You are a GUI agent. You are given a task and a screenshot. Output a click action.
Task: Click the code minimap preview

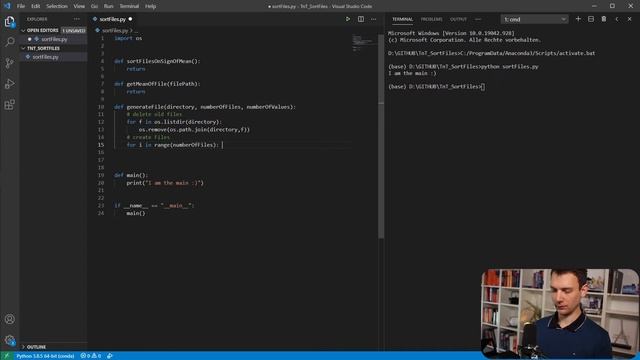(363, 42)
